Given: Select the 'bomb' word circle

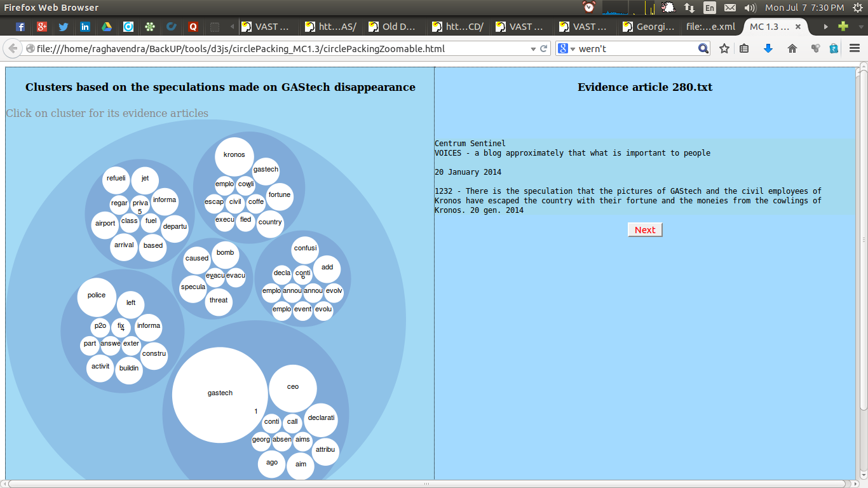Looking at the screenshot, I should pos(226,254).
